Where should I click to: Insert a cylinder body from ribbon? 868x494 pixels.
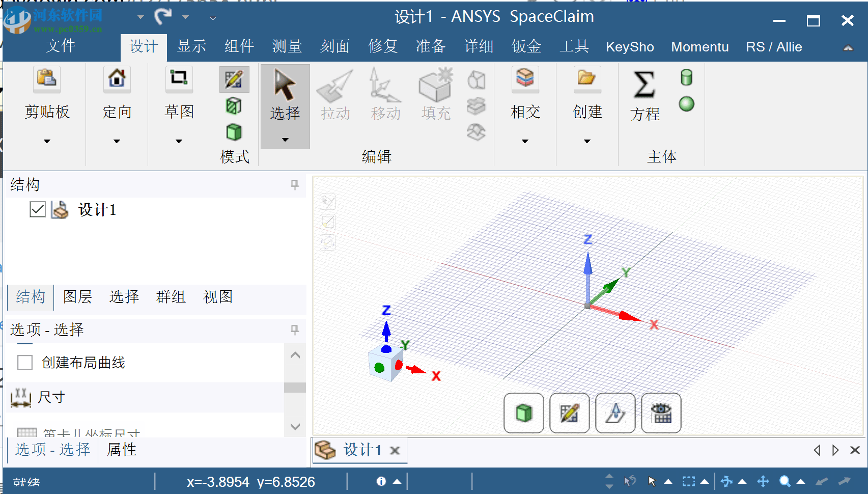point(687,77)
